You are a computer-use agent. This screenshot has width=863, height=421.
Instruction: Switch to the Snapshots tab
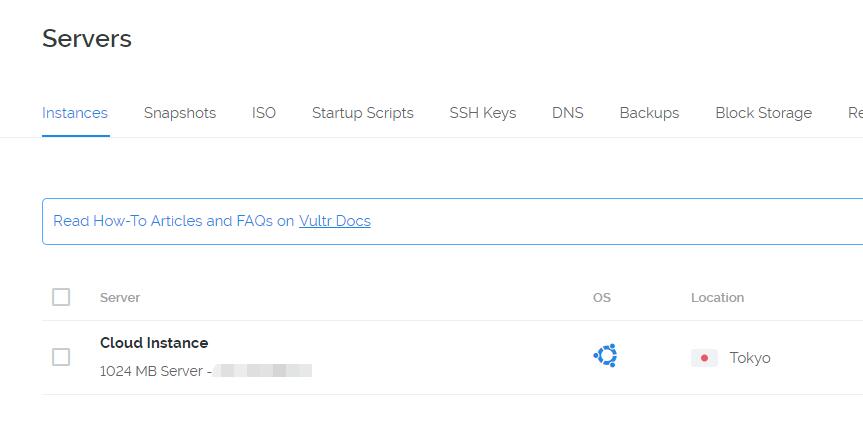(x=180, y=113)
